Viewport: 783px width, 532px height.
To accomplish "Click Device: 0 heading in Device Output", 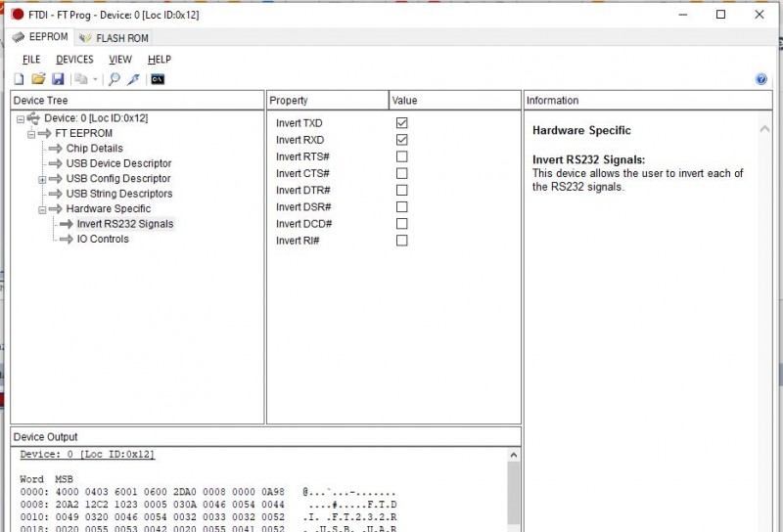I will coord(87,455).
